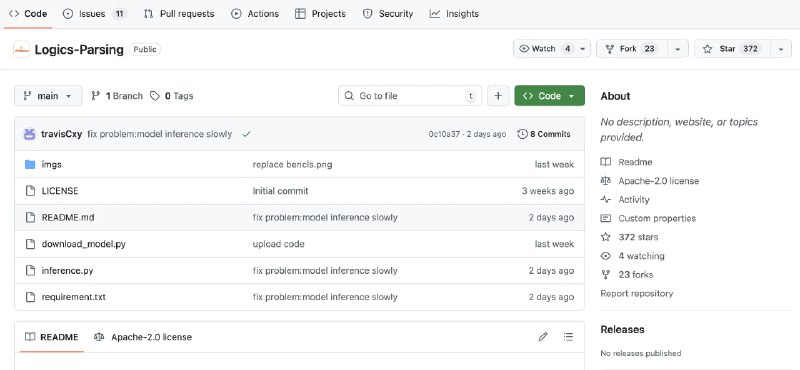This screenshot has width=800, height=370.
Task: Open the README.md file
Action: point(68,217)
